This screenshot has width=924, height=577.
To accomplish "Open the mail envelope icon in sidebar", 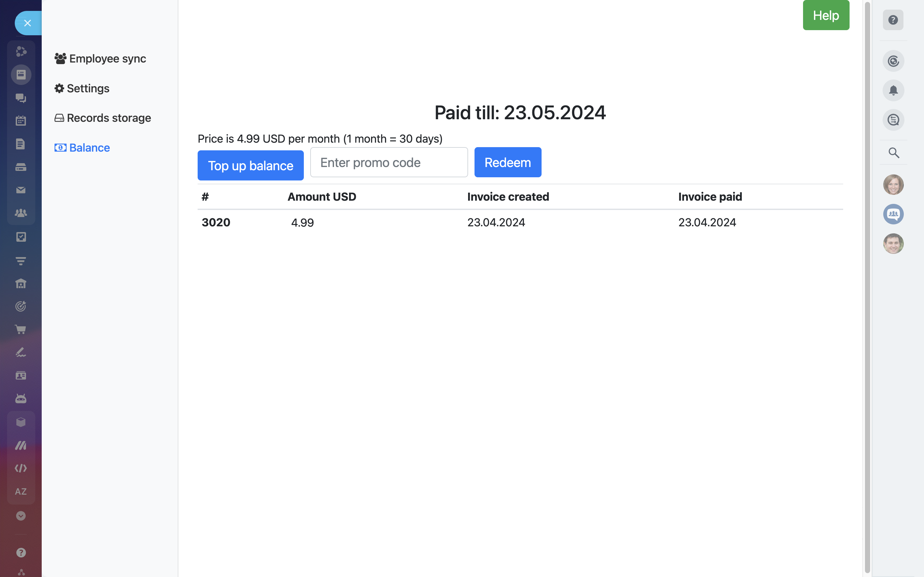I will pyautogui.click(x=21, y=190).
